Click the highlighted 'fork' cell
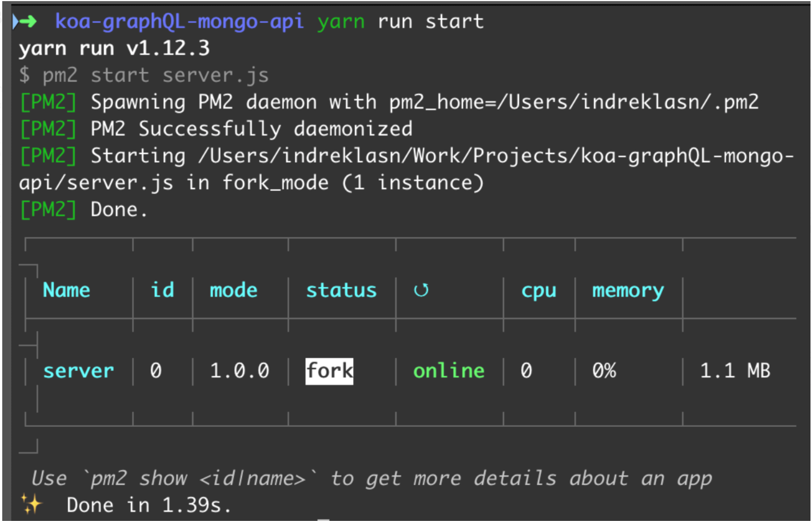This screenshot has height=521, width=812. click(x=329, y=371)
